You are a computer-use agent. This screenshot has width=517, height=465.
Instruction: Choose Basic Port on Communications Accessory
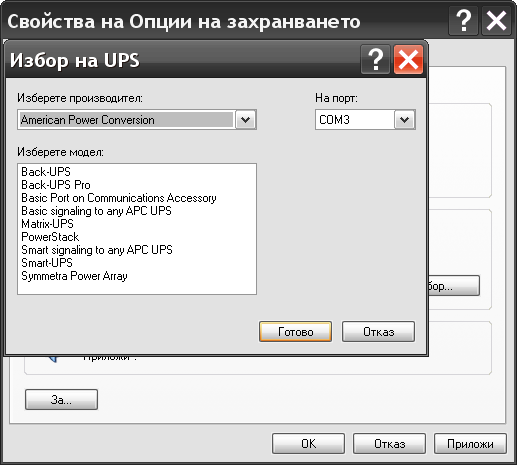coord(119,198)
